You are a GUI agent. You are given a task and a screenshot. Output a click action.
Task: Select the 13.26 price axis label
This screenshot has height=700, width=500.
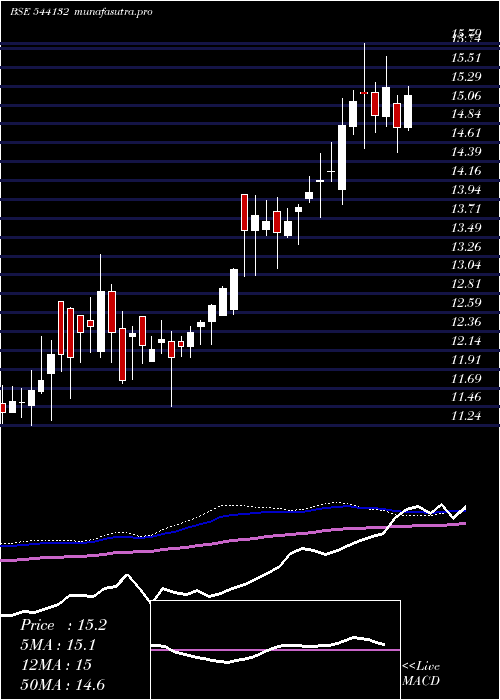(x=466, y=246)
